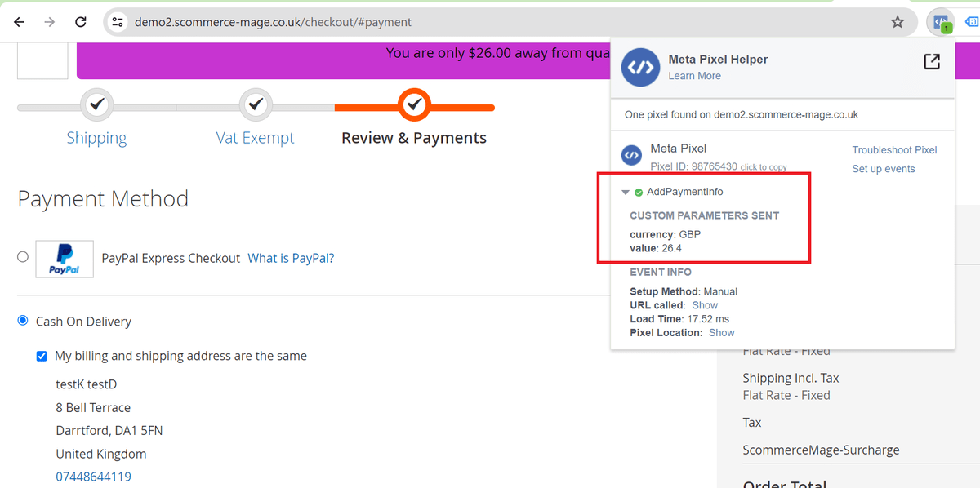Show the Pixel Location details
The height and width of the screenshot is (488, 980).
[x=721, y=333]
